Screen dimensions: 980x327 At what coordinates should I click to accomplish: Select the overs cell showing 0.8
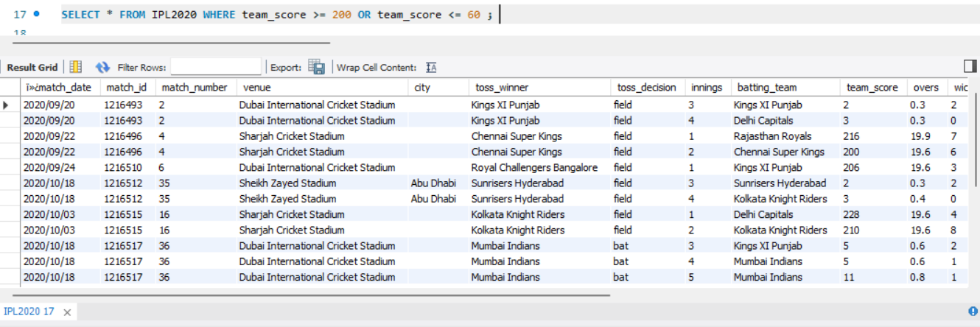(926, 277)
